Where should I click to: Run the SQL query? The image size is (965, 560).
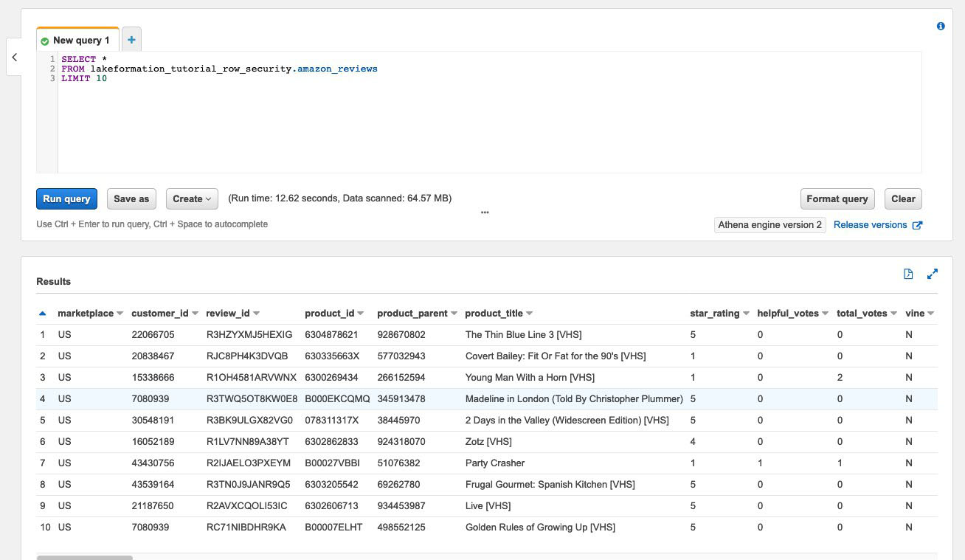click(x=66, y=198)
